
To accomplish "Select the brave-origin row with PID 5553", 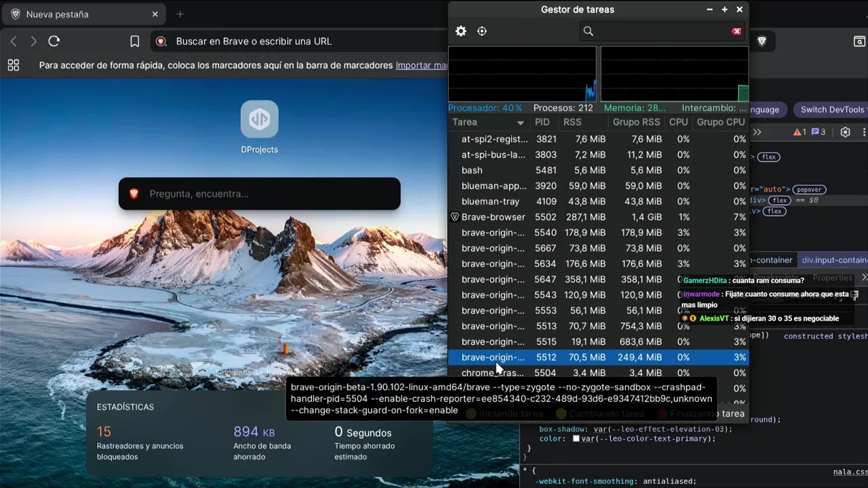I will (599, 310).
